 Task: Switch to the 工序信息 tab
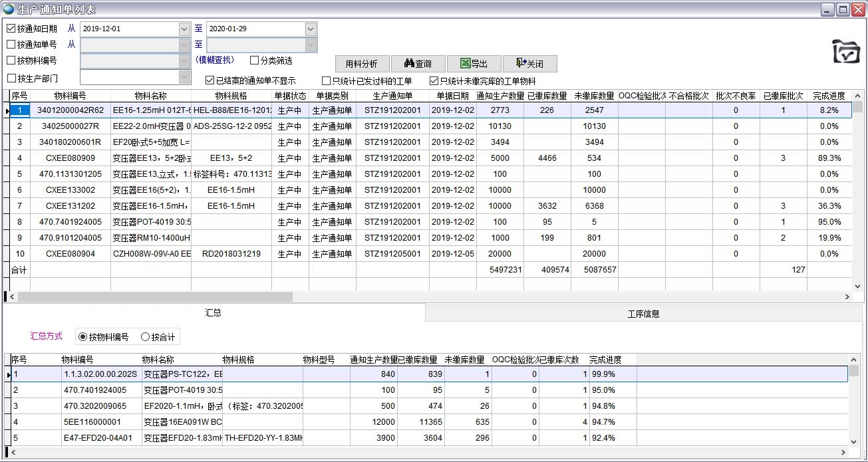643,314
